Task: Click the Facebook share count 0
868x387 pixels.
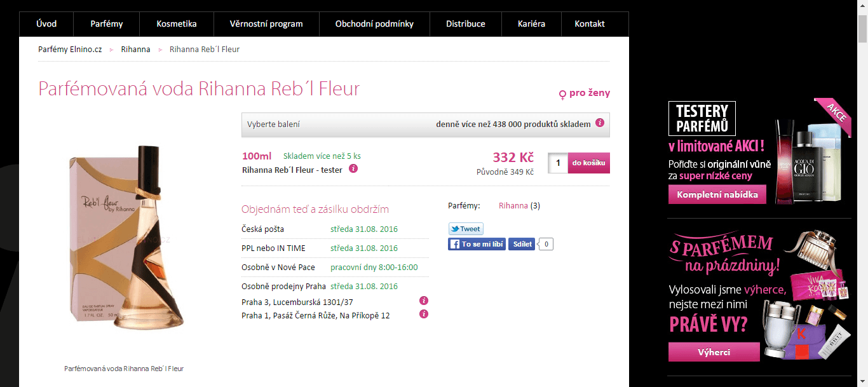Action: (546, 244)
